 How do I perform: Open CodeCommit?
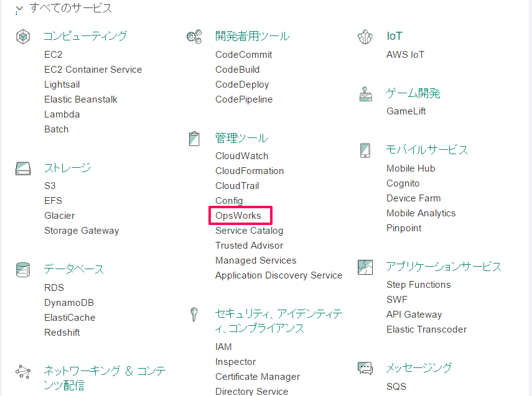pos(244,55)
